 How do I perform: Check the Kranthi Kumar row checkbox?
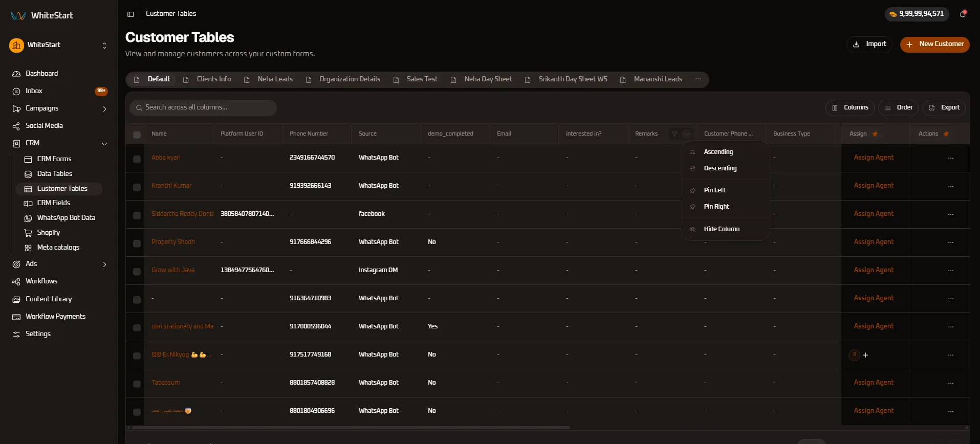click(x=137, y=187)
